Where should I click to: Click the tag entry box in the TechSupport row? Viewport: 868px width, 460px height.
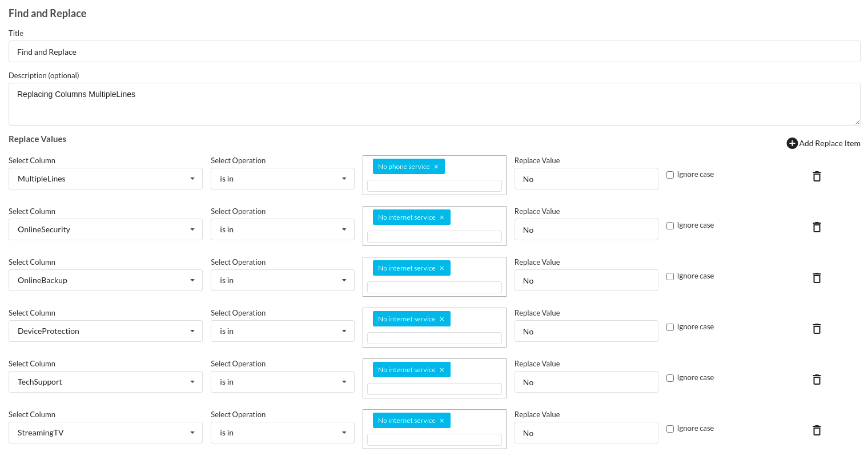pyautogui.click(x=435, y=389)
